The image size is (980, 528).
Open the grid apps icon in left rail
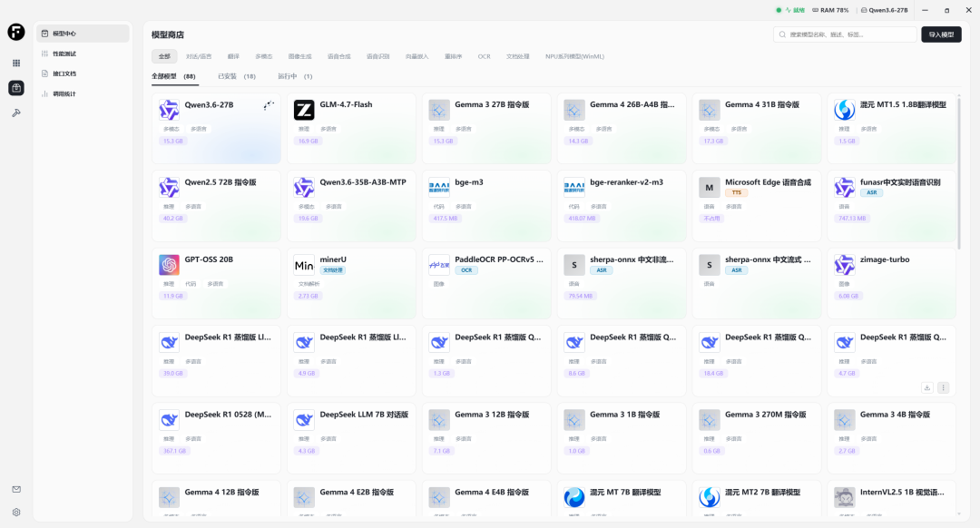(x=16, y=64)
